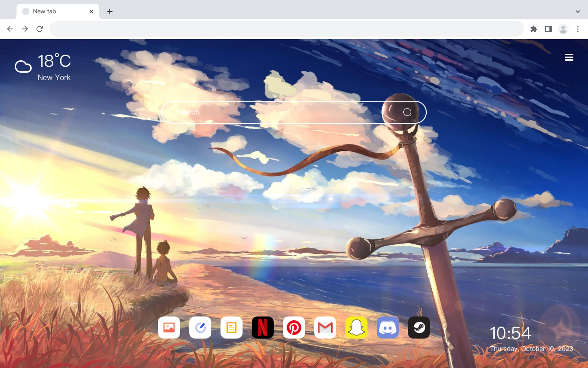Open the wallpaper gallery image icon
Screen dimensions: 588x368
169,328
